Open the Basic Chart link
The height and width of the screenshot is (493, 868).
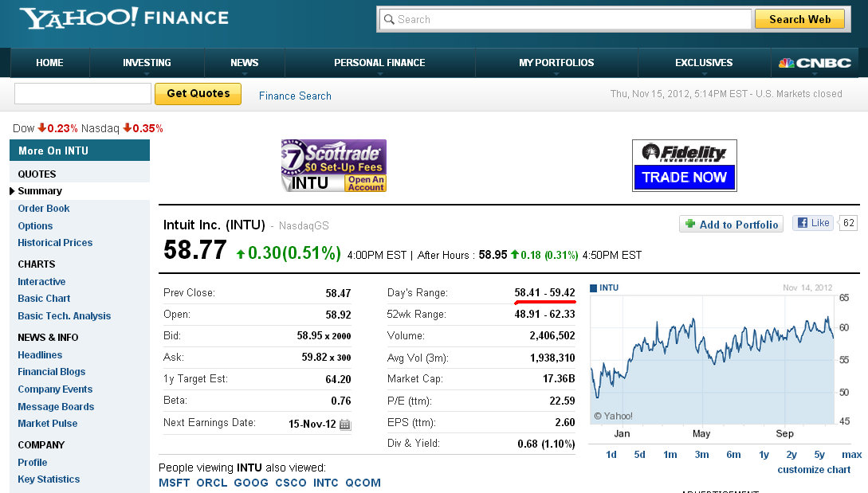click(44, 299)
